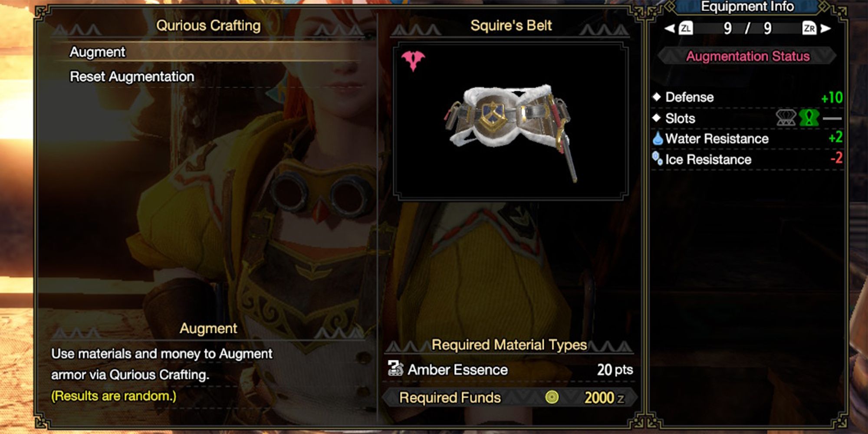The width and height of the screenshot is (868, 434).
Task: Click the Augmentation Status header tab
Action: point(747,56)
